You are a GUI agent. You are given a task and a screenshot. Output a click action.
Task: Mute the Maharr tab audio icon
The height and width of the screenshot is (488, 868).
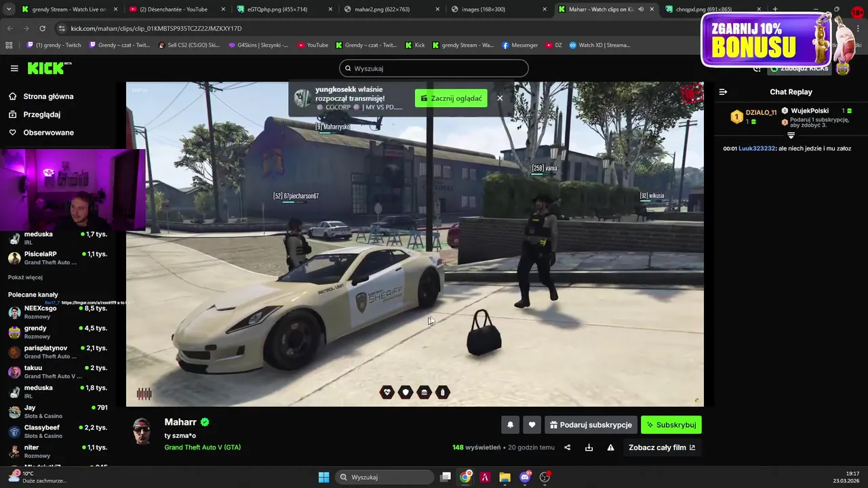pos(641,9)
